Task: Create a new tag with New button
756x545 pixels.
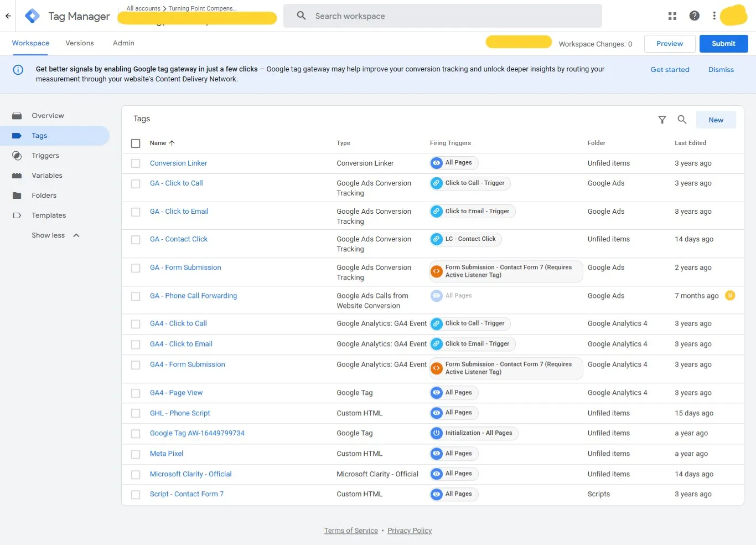Action: (x=716, y=120)
